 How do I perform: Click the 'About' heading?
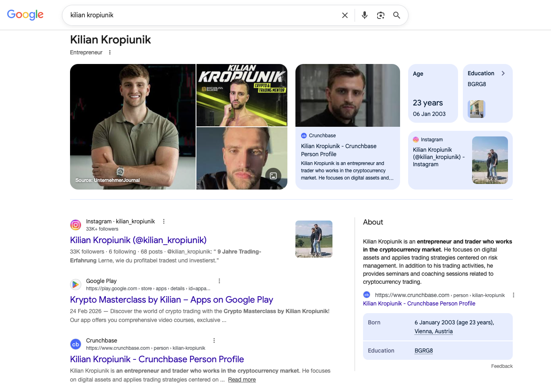373,222
